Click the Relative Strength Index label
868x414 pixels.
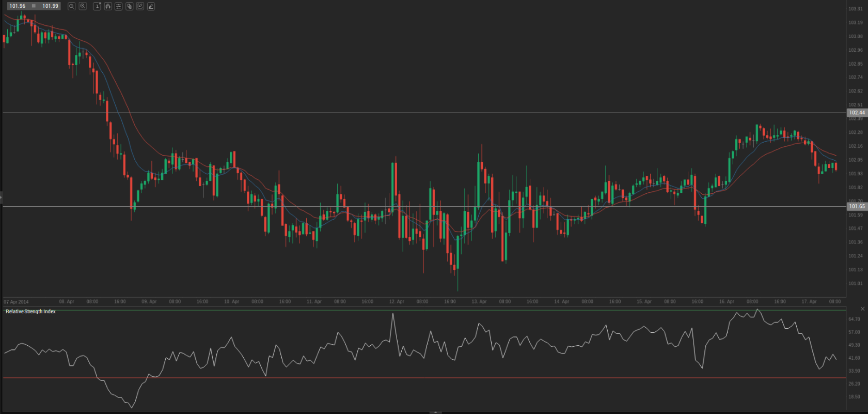click(x=30, y=312)
